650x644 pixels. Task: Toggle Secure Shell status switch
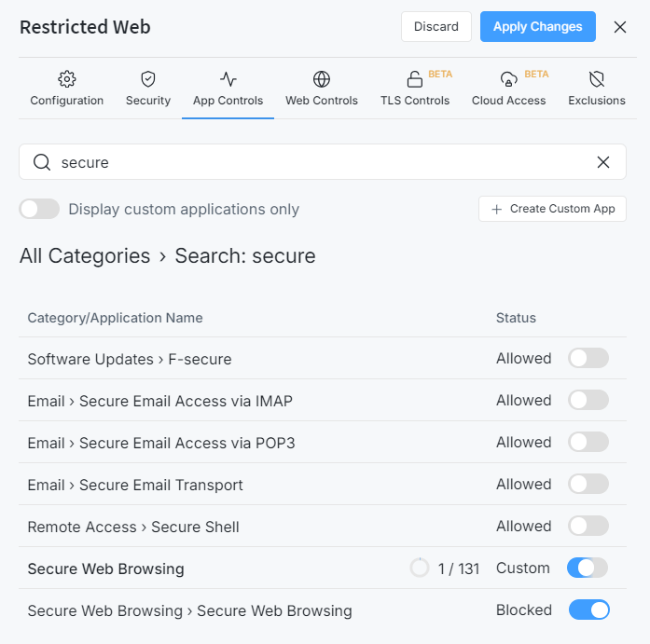pos(588,526)
